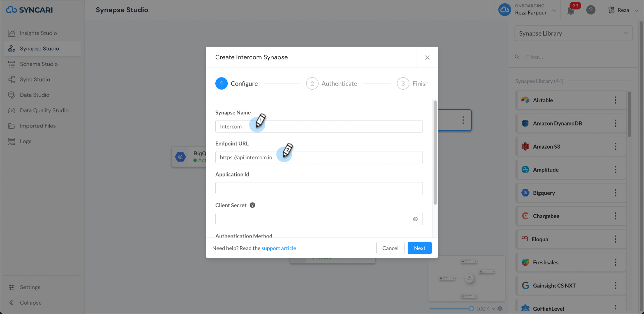
Task: Expand the Synapse Library dropdown
Action: 574,33
